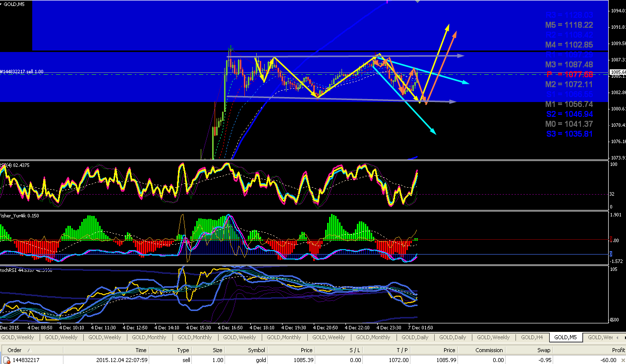Sort orders by the Order column header
The image size is (626, 364).
click(x=15, y=350)
